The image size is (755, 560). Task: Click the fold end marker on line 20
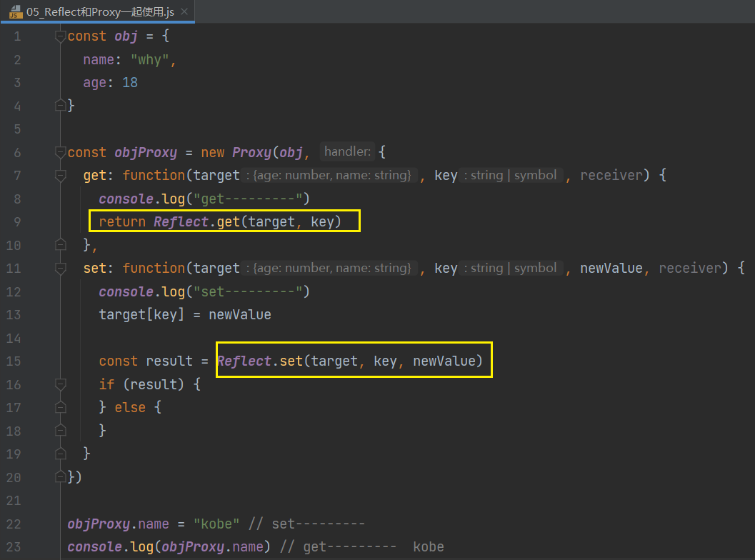(60, 476)
